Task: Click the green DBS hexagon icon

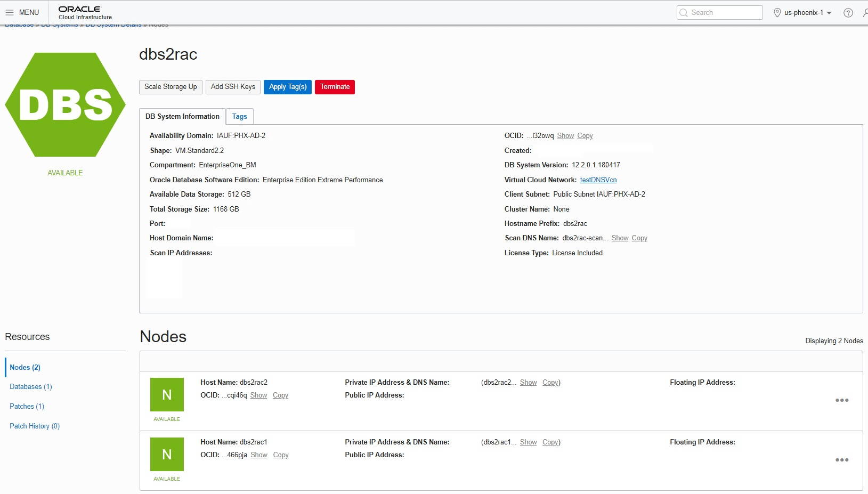Action: 65,104
